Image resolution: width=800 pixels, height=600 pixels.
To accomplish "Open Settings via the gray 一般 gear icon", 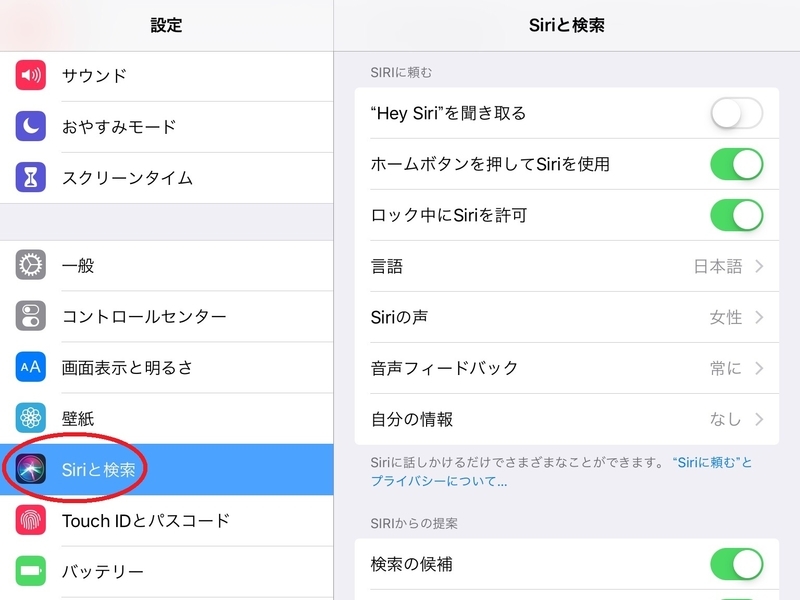I will tap(30, 265).
